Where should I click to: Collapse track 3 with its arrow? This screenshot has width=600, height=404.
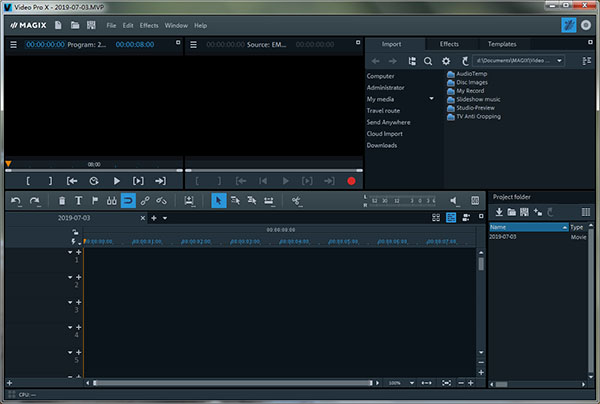tap(70, 302)
